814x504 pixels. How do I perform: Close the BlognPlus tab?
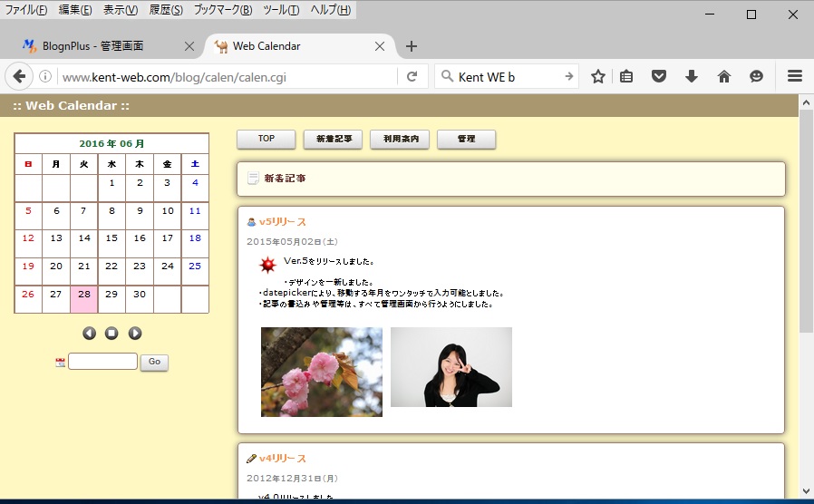coord(189,46)
